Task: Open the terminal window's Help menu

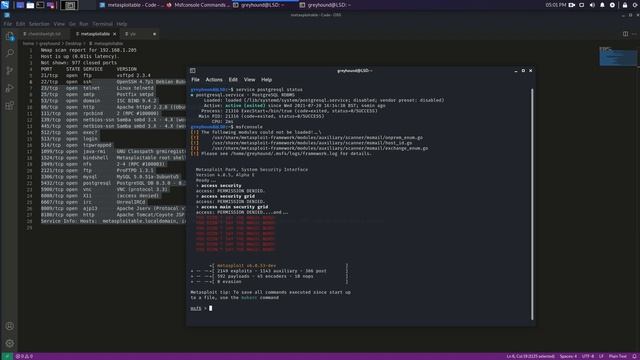Action: tap(267, 80)
